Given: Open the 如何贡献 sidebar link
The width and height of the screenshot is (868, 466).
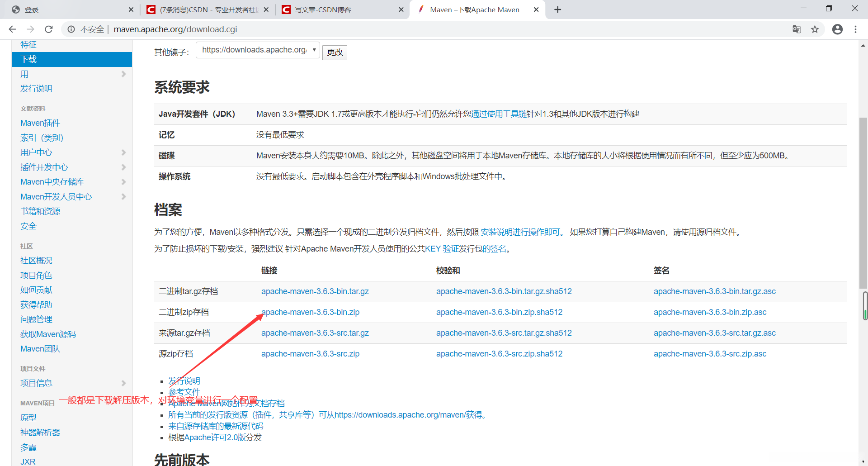Looking at the screenshot, I should (x=36, y=290).
